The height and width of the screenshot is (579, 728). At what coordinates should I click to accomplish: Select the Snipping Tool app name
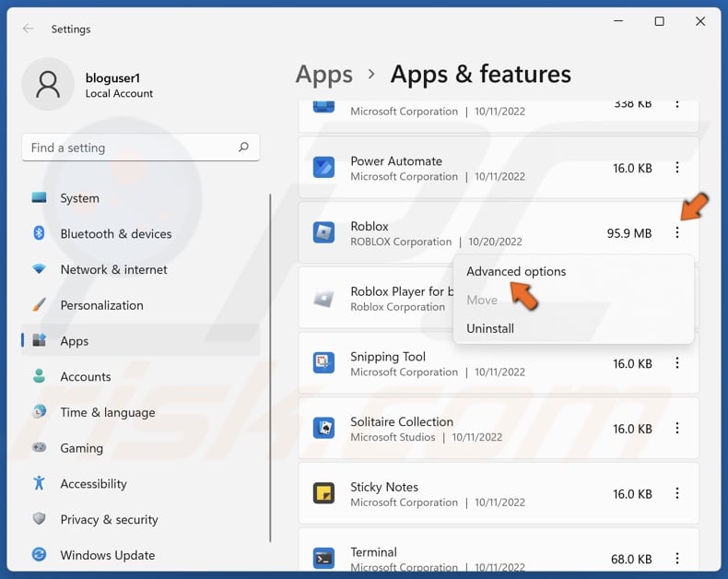(x=388, y=357)
